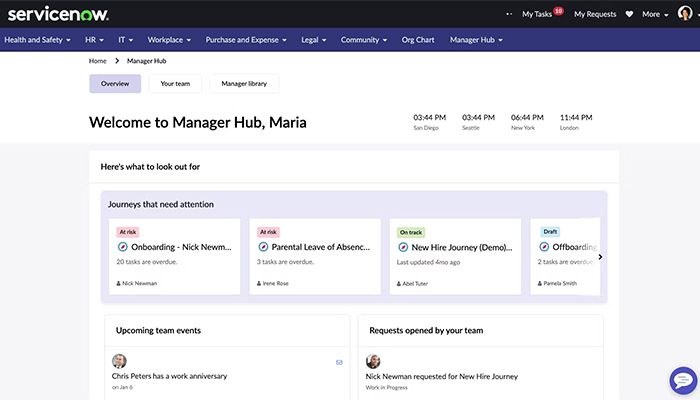This screenshot has height=400, width=700.
Task: Click the London 11:44 PM clock
Action: [x=576, y=122]
